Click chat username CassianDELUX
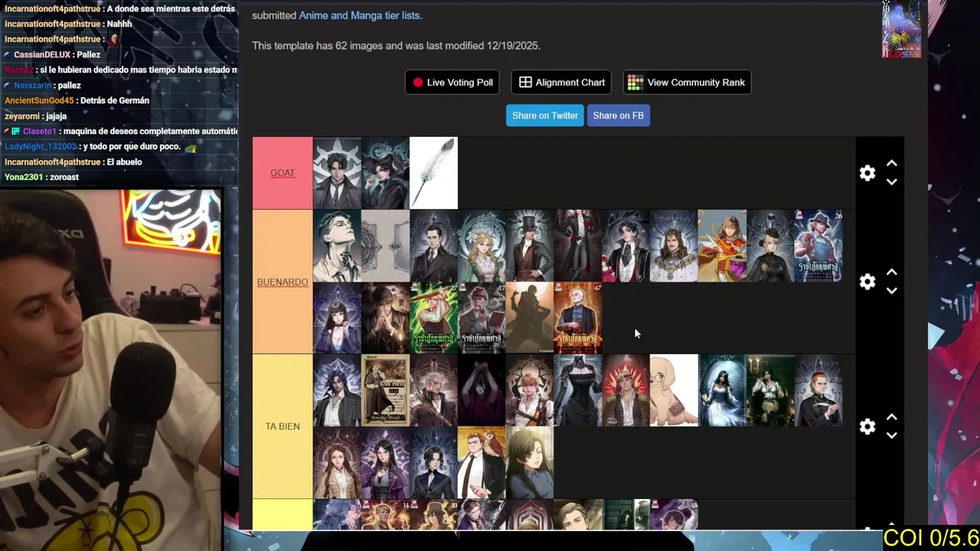The image size is (980, 551). pyautogui.click(x=41, y=54)
